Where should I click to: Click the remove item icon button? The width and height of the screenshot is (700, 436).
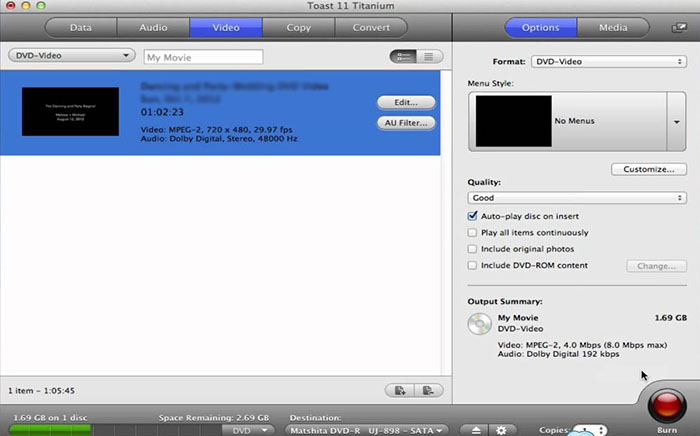tap(427, 390)
